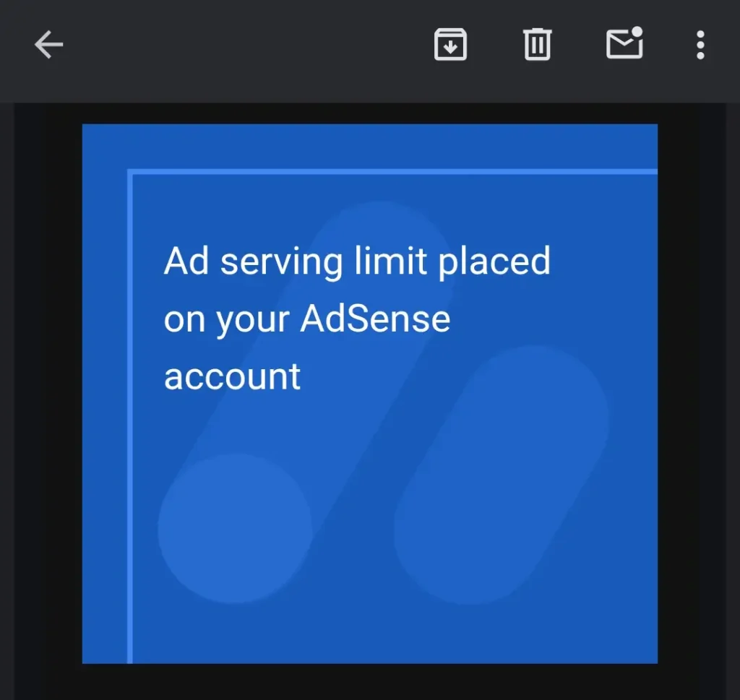The width and height of the screenshot is (740, 700).
Task: Click the AdSense logo circle watermark
Action: tap(235, 528)
